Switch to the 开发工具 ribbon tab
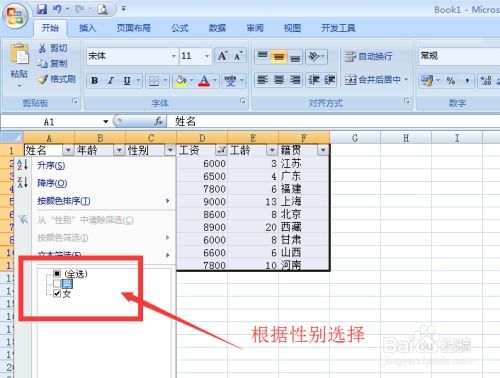The height and width of the screenshot is (378, 500). tap(338, 28)
